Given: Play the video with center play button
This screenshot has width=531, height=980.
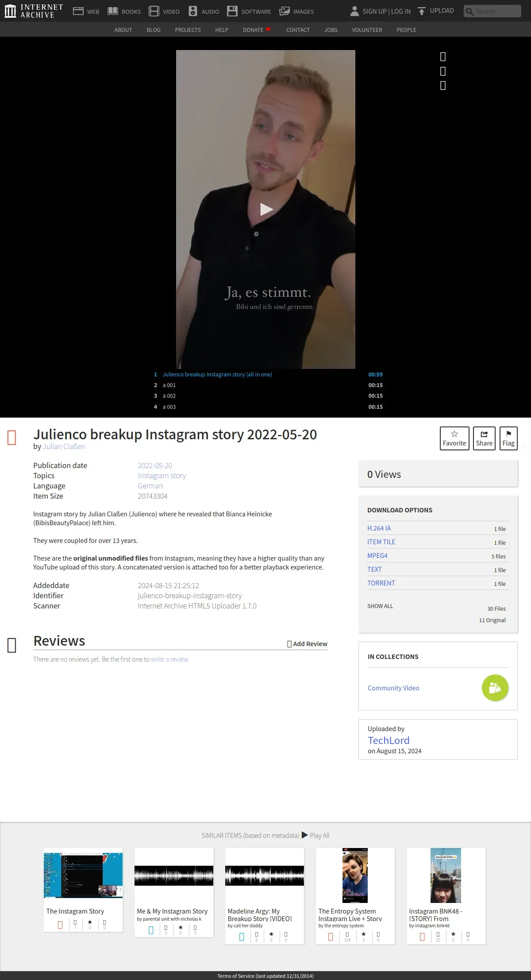Looking at the screenshot, I should click(x=266, y=209).
